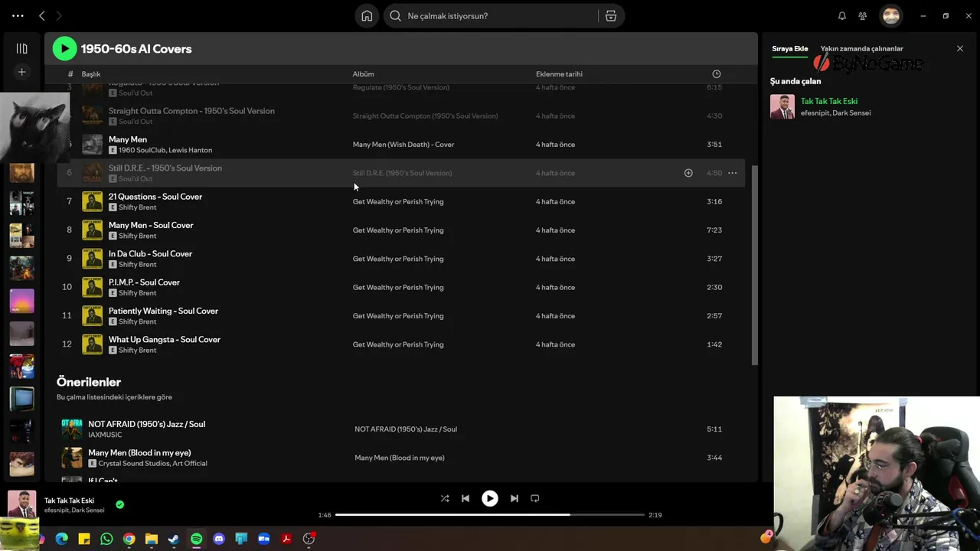Pause playback with center button
Image resolution: width=980 pixels, height=551 pixels.
click(489, 498)
